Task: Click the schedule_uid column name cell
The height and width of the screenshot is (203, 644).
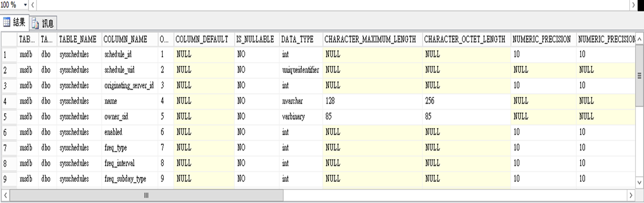Action: (120, 70)
